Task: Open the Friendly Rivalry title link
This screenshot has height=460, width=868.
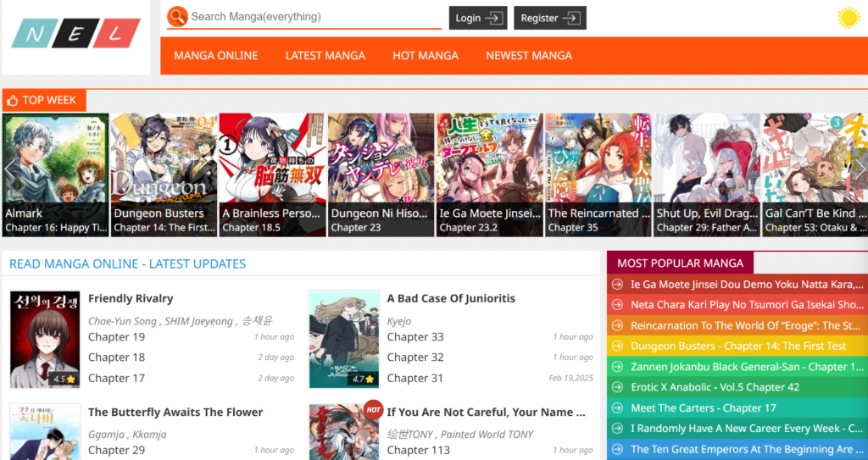Action: coord(131,298)
